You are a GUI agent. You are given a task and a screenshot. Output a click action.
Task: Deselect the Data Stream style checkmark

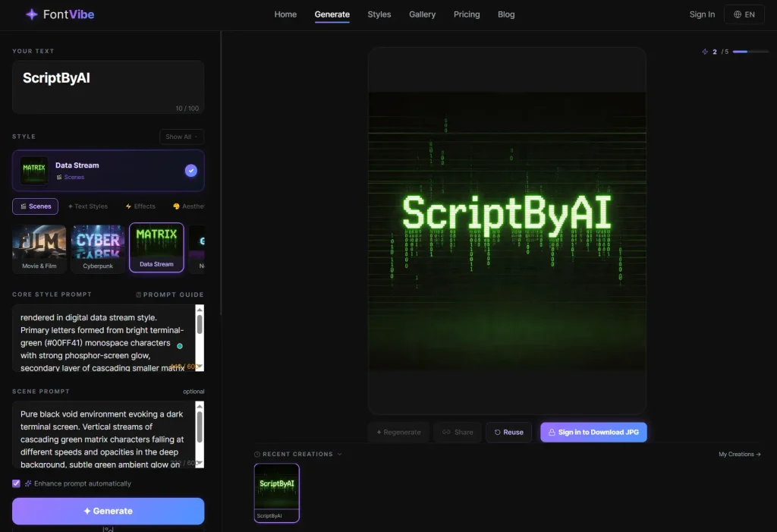191,170
